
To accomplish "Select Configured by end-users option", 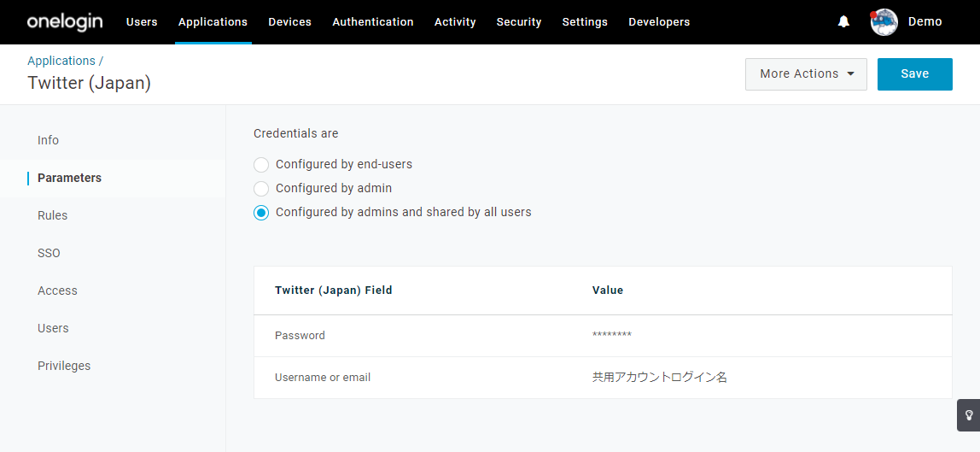I will (x=261, y=164).
